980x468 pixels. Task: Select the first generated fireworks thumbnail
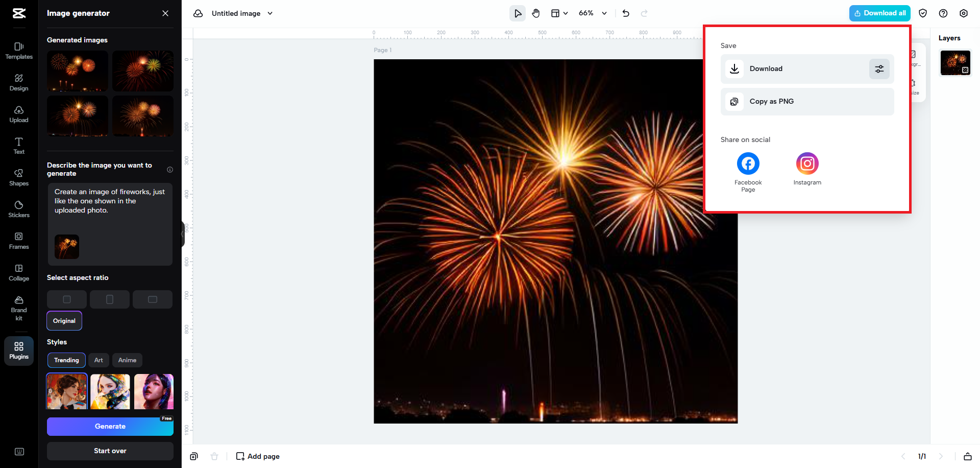click(x=78, y=71)
